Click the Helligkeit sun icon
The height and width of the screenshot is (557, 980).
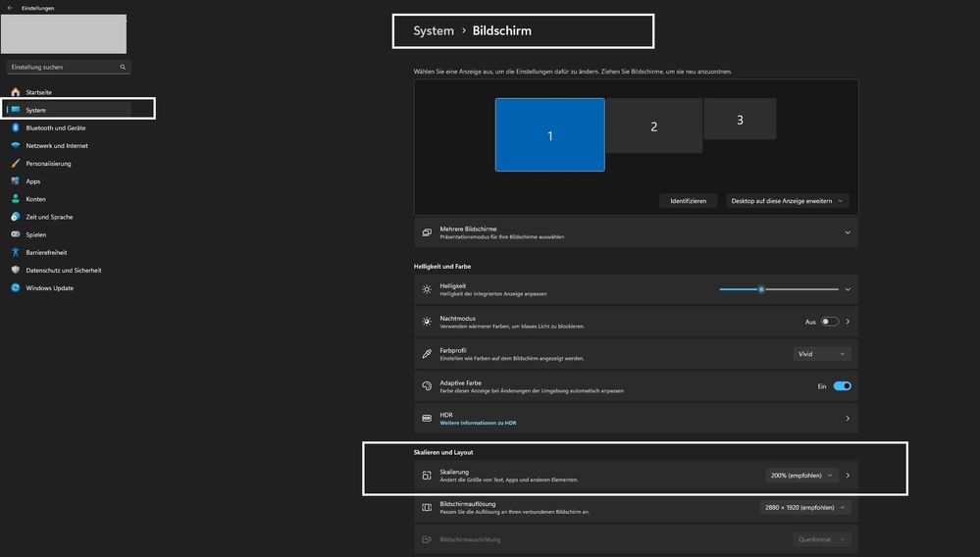pos(427,289)
